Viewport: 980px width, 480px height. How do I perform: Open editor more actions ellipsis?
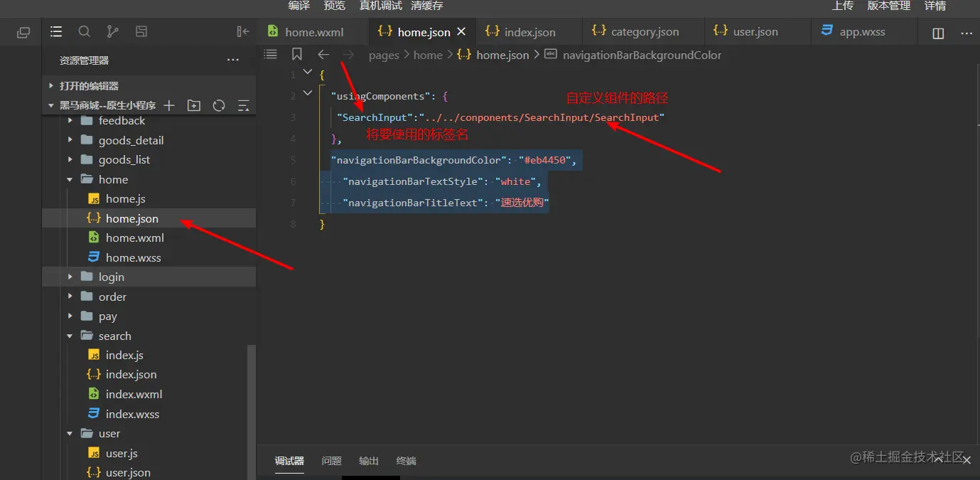click(966, 33)
